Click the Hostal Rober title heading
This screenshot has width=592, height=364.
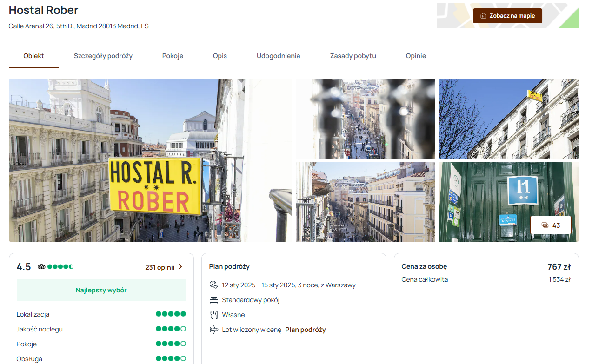pyautogui.click(x=44, y=10)
